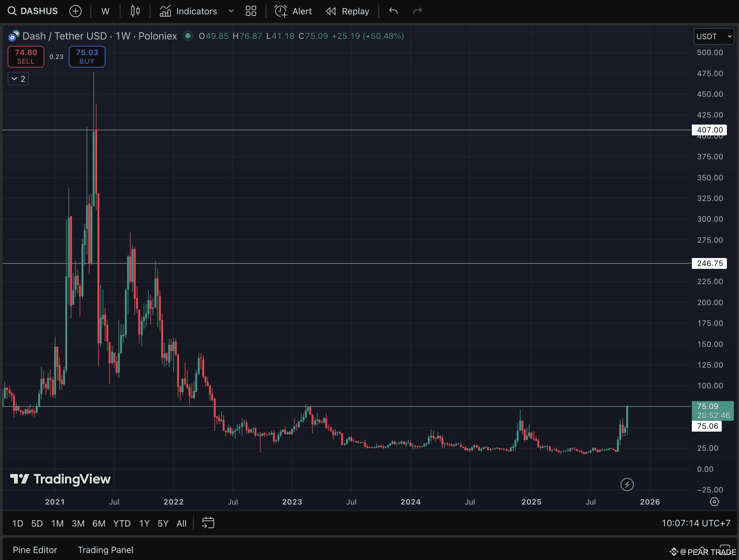Click the 75.03 BUY button
The image size is (739, 560).
tap(87, 56)
